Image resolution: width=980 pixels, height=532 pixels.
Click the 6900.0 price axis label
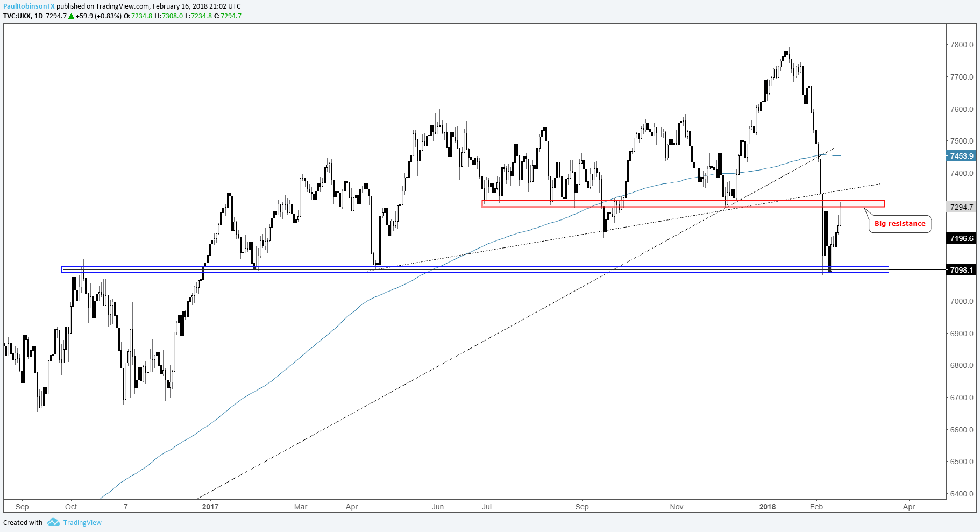[962, 334]
